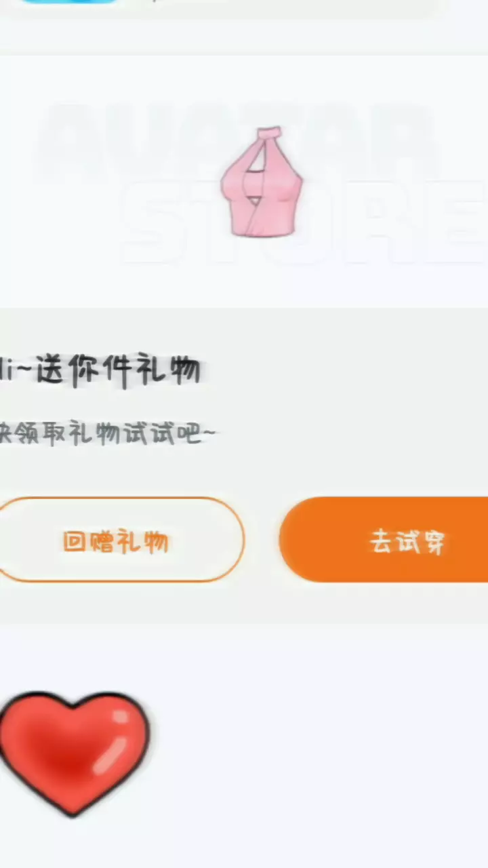Open the gift preview white panel
This screenshot has height=868, width=488.
(244, 182)
